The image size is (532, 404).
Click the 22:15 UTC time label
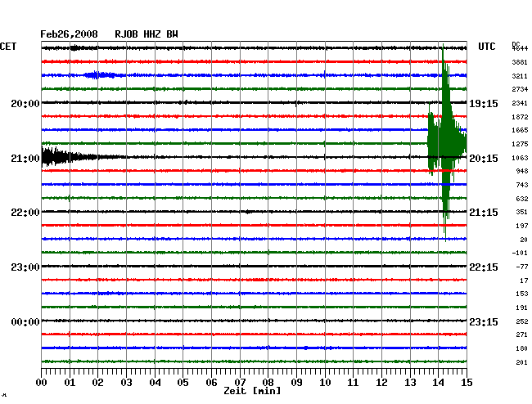click(x=484, y=267)
